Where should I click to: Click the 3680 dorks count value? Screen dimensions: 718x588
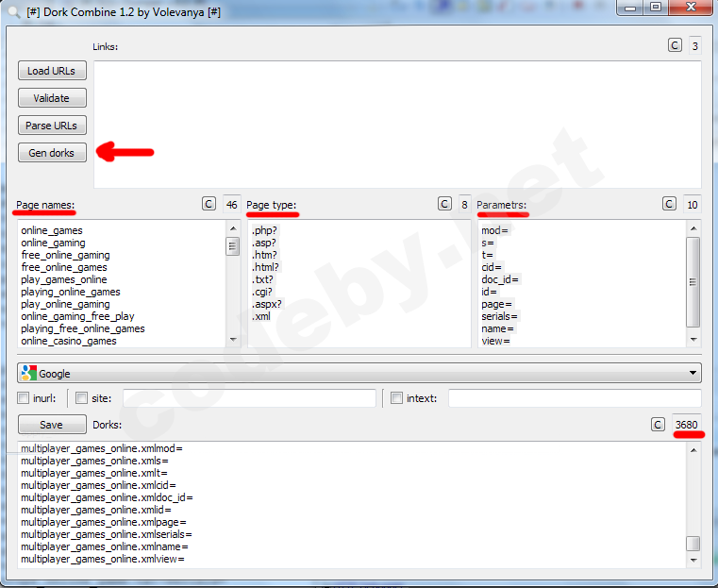tap(686, 425)
